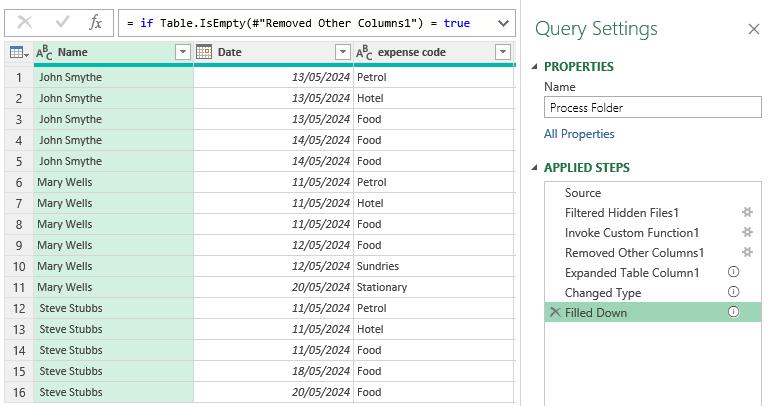Select row number 12
The height and width of the screenshot is (406, 782).
tap(19, 308)
